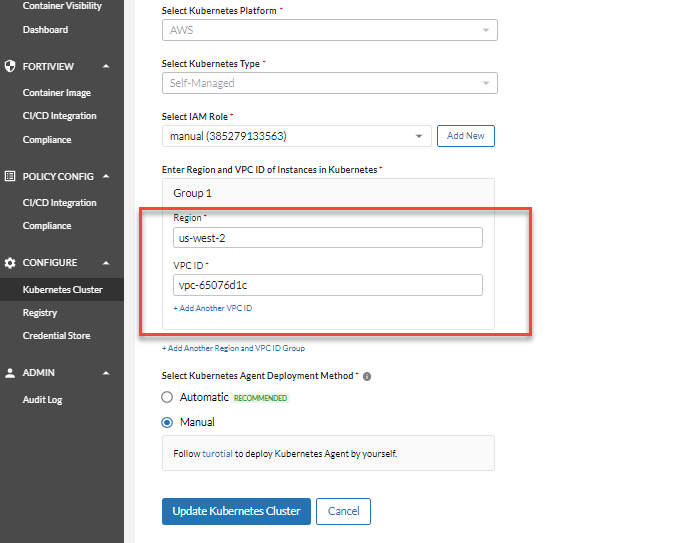691x543 pixels.
Task: Open the Select IAM Role dropdown
Action: (x=296, y=136)
